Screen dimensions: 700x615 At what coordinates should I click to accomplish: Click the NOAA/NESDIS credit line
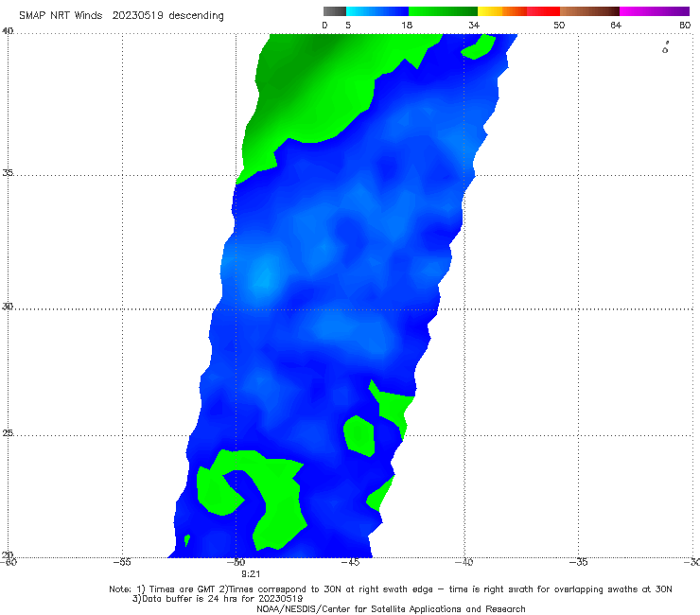391,608
